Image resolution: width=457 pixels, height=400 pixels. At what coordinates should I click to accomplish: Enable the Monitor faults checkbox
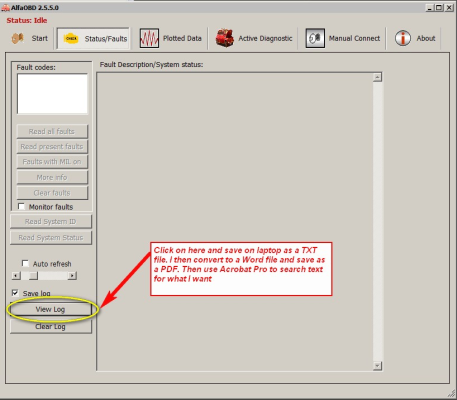pyautogui.click(x=21, y=207)
